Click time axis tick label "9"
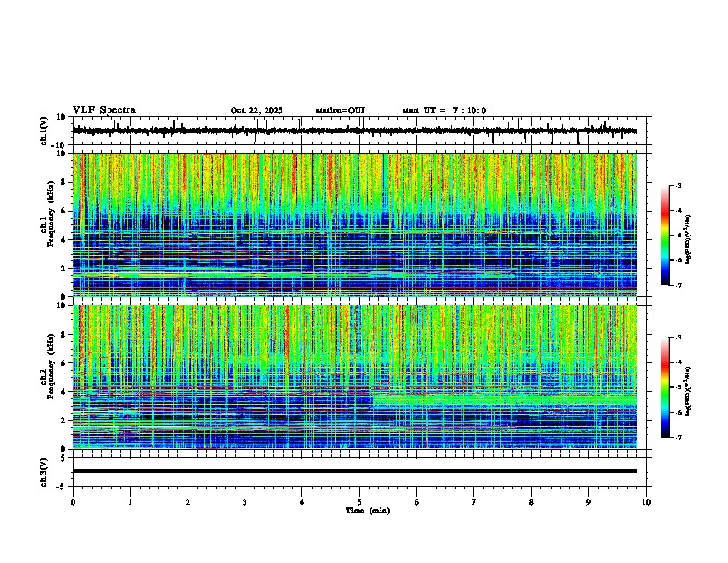The image size is (728, 563). [x=588, y=502]
